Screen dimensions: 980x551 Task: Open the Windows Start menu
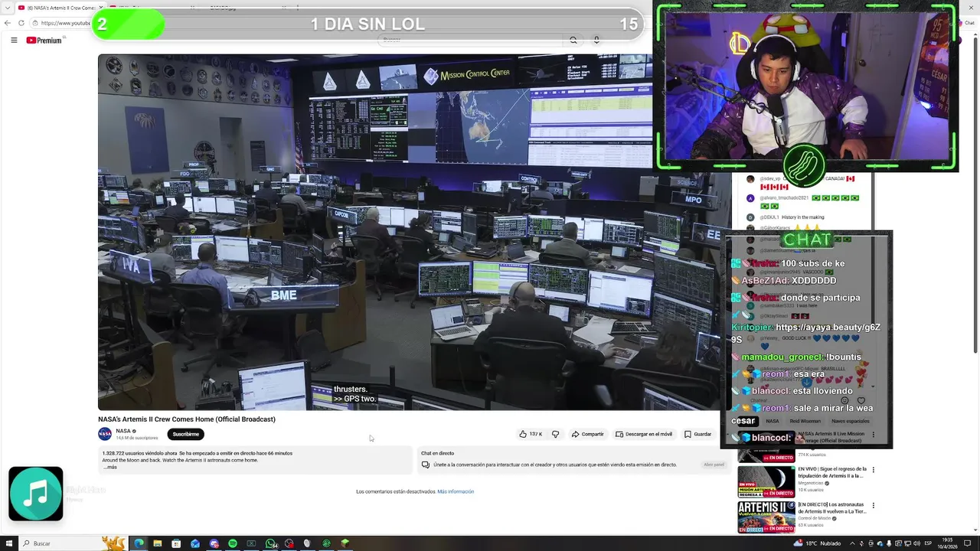tap(8, 543)
